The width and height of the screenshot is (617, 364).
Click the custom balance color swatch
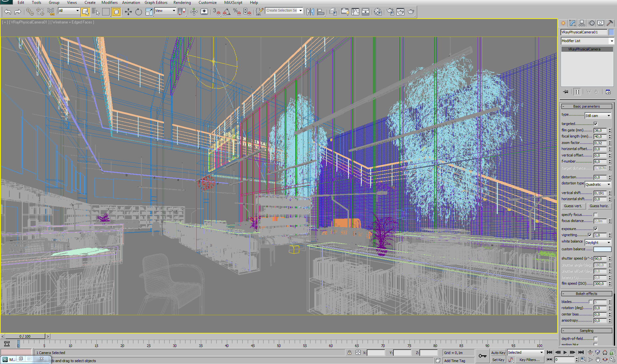(x=602, y=249)
